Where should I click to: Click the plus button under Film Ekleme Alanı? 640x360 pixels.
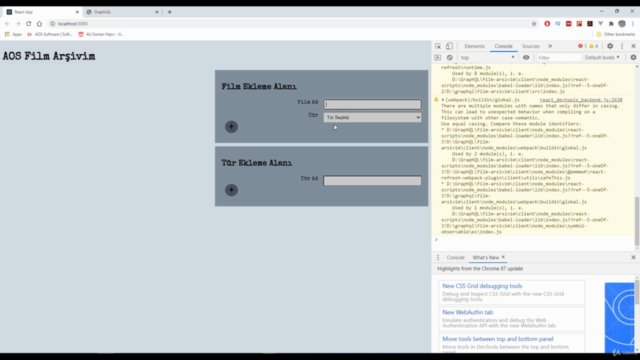pyautogui.click(x=231, y=127)
